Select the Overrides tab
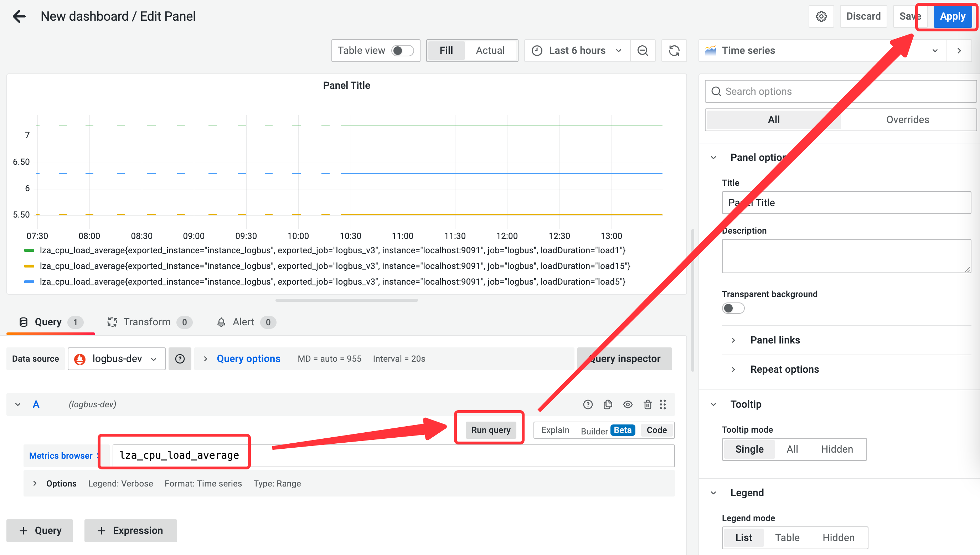 pyautogui.click(x=907, y=120)
